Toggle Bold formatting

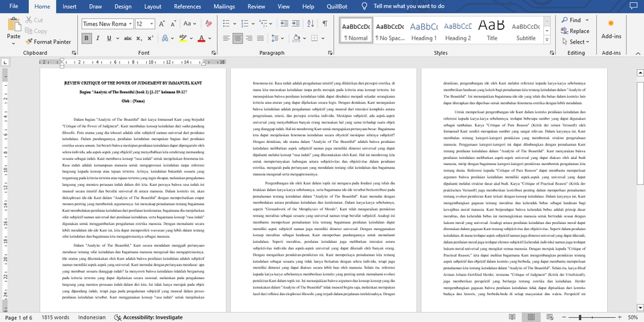[87, 38]
